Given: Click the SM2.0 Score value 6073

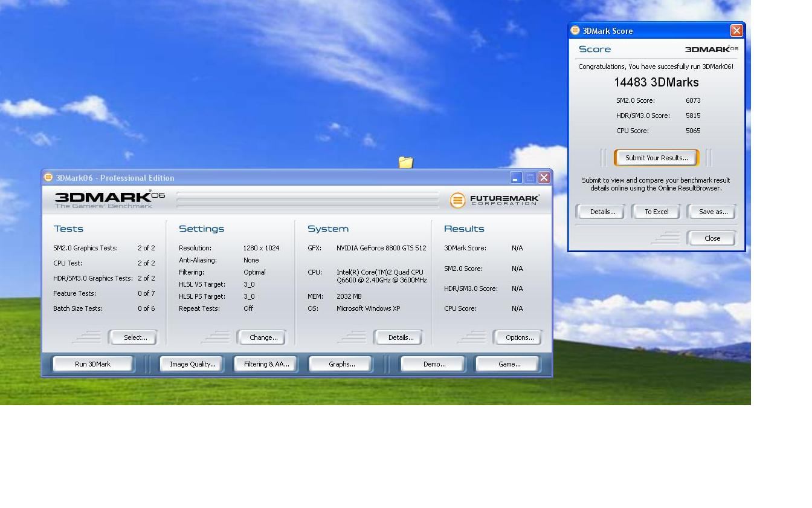Looking at the screenshot, I should (693, 100).
